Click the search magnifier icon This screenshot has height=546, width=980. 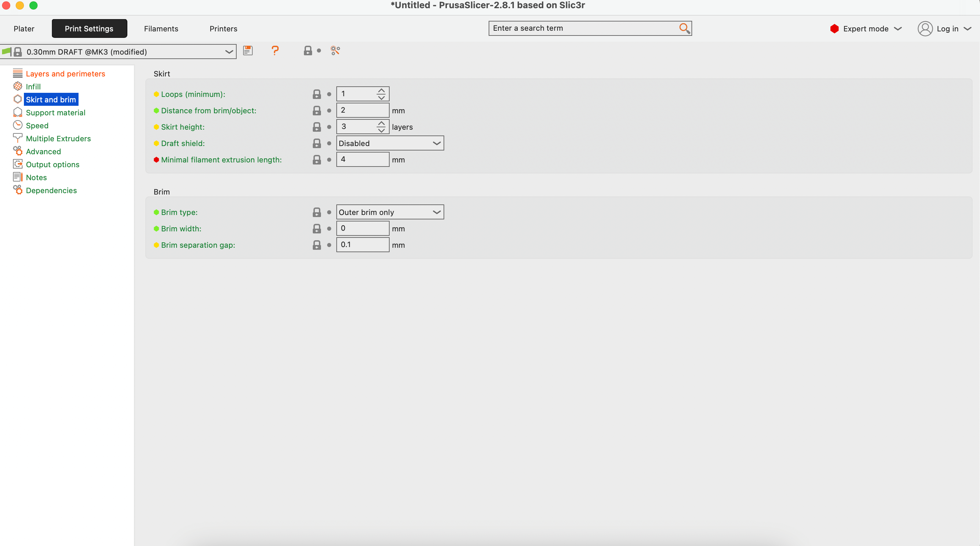tap(684, 28)
